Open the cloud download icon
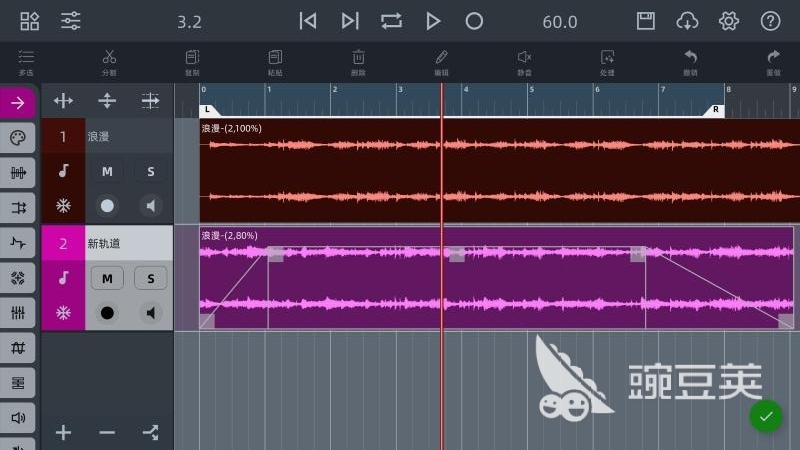The image size is (800, 450). [x=687, y=21]
